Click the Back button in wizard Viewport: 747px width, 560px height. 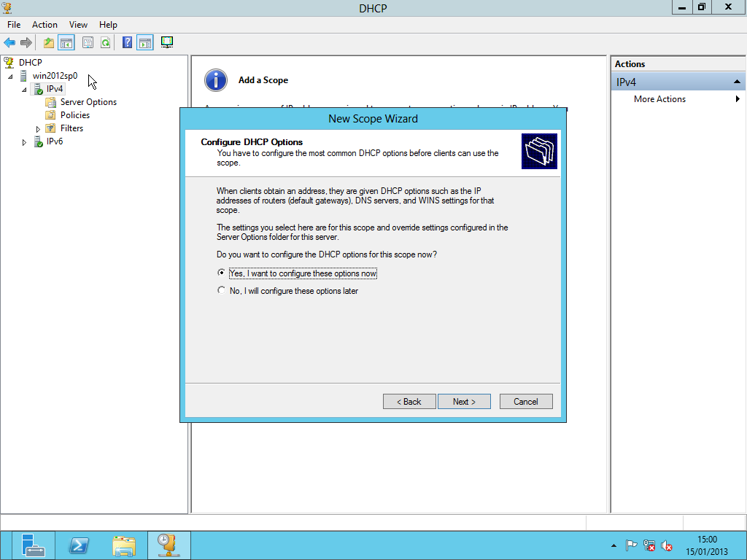click(x=409, y=402)
